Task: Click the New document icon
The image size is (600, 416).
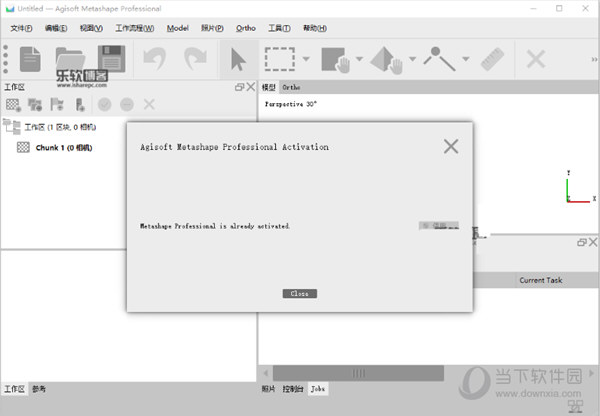Action: point(30,59)
